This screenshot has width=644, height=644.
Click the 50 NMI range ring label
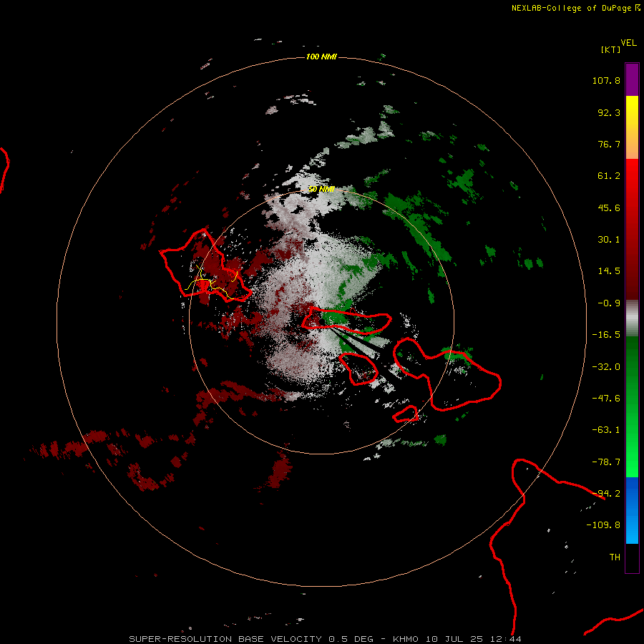[321, 189]
